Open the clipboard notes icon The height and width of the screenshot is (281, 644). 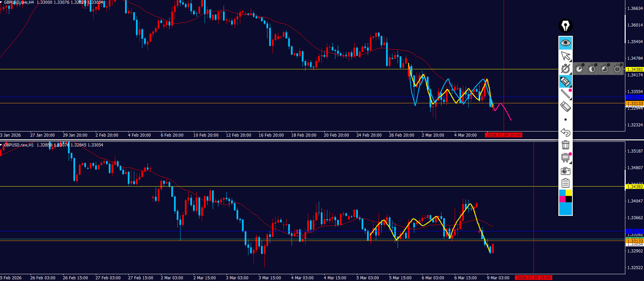coord(565,183)
